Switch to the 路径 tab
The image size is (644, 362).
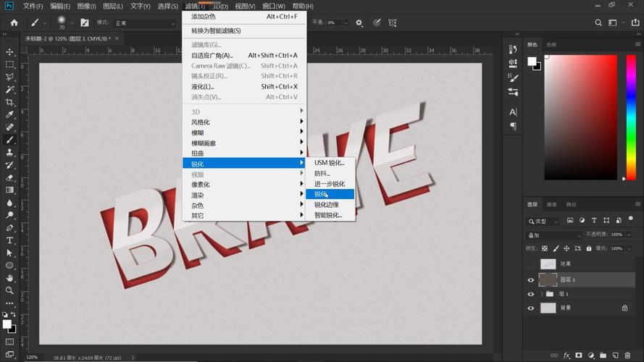572,204
